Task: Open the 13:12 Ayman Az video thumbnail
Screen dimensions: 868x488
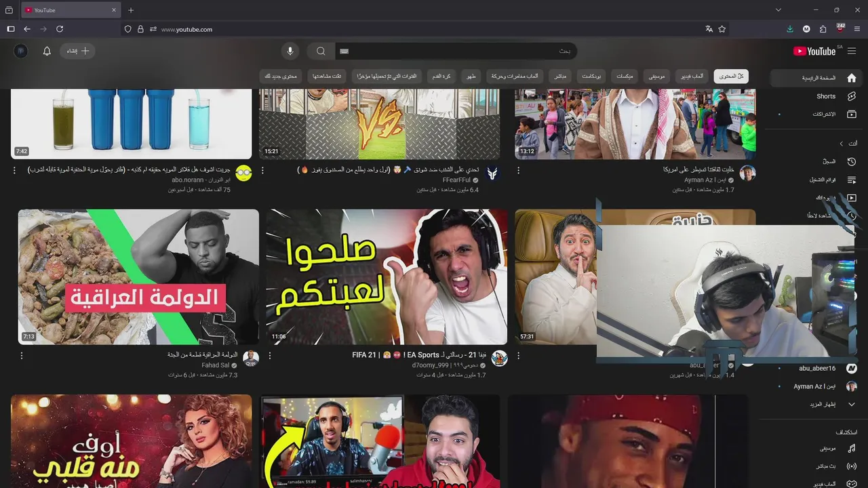Action: click(635, 124)
